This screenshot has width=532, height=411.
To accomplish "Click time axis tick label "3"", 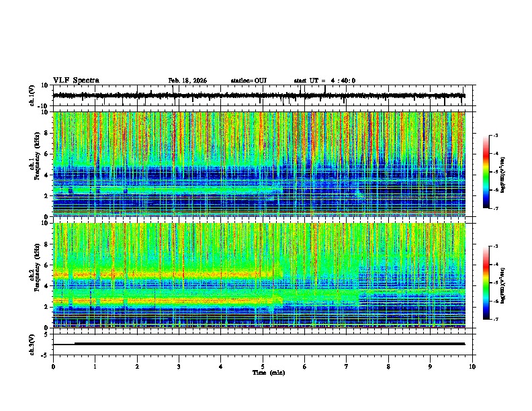I will point(179,367).
